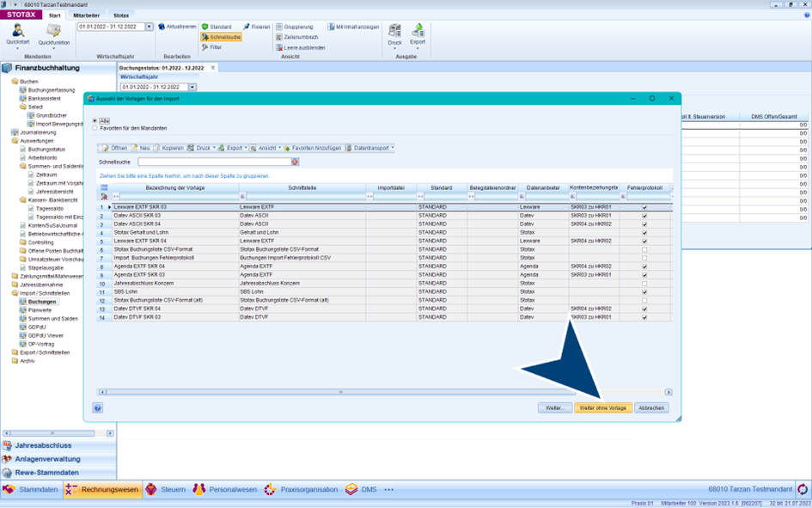812x508 pixels.
Task: Select Favoriten für den Mandanten radio button
Action: coord(95,128)
